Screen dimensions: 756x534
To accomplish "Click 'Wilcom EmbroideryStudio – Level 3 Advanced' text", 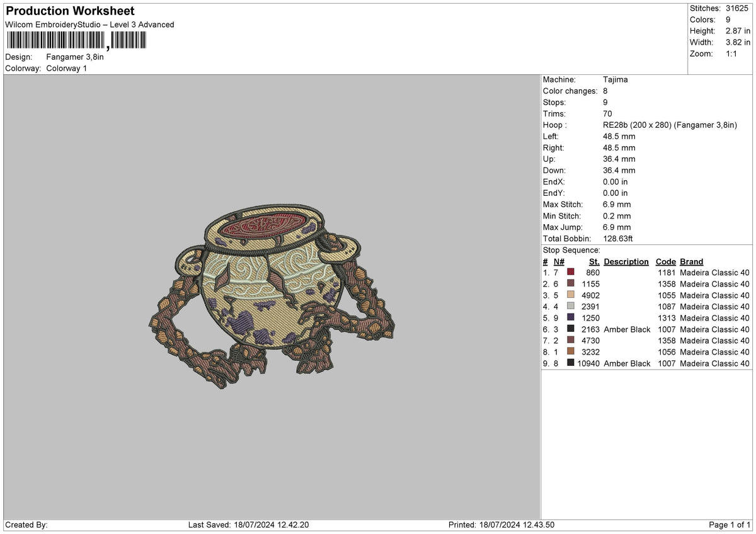I will (89, 25).
